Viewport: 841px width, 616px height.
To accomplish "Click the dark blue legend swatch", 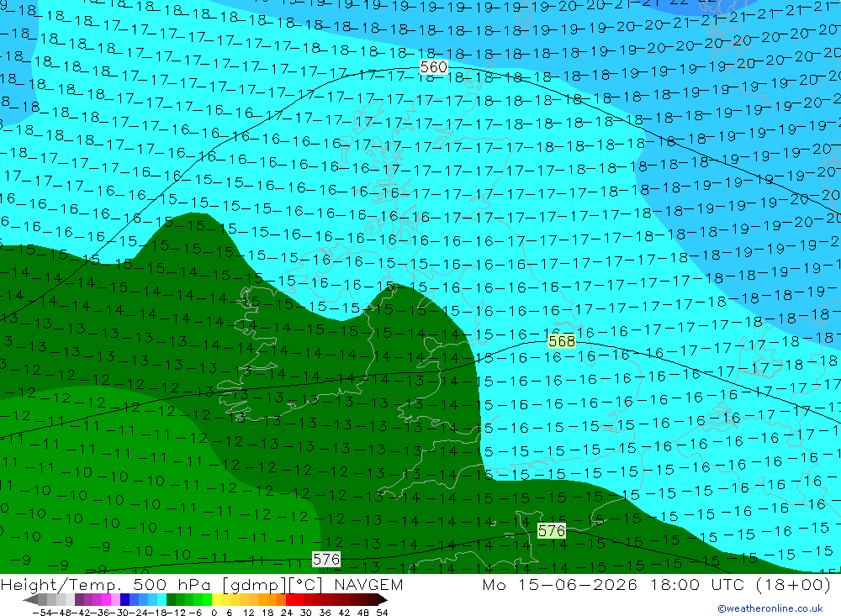I will pyautogui.click(x=124, y=599).
